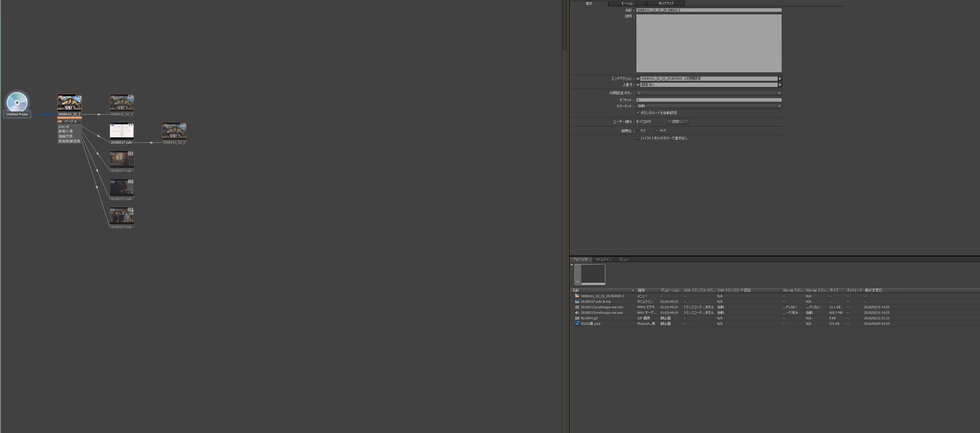This screenshot has height=433, width=980.
Task: Toggle the ボタンのルートを自動設定 checkbox
Action: (x=638, y=113)
